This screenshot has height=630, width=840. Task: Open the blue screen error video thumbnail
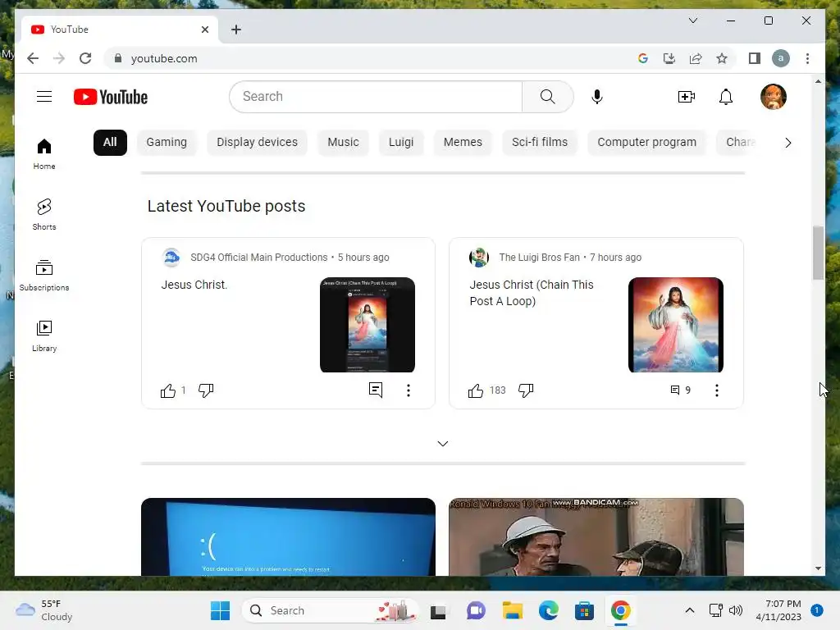click(288, 536)
